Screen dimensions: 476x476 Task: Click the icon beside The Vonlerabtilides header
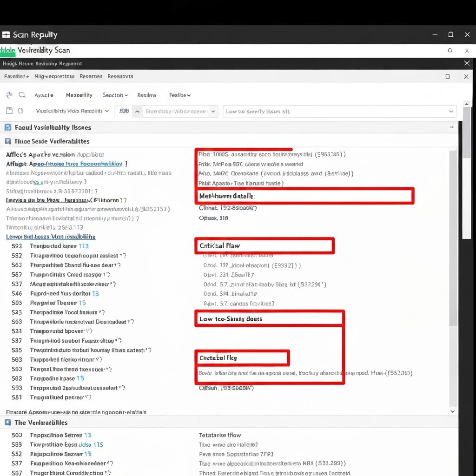click(x=8, y=423)
